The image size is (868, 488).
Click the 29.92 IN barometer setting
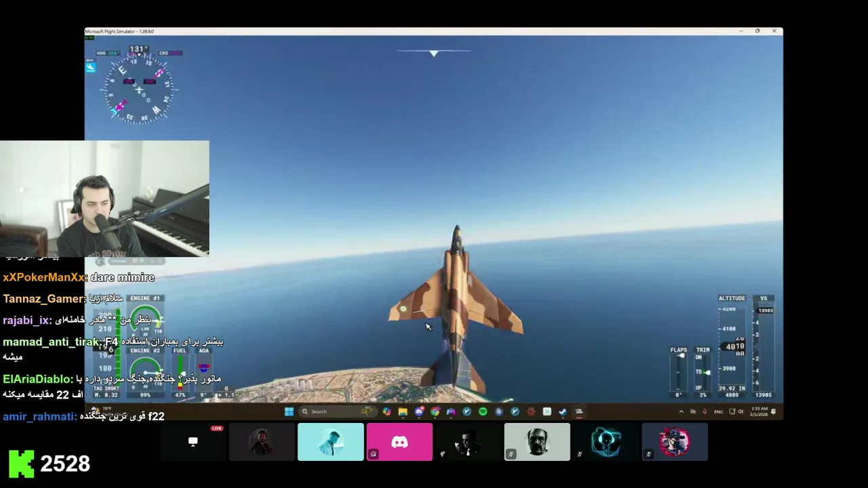tap(732, 389)
